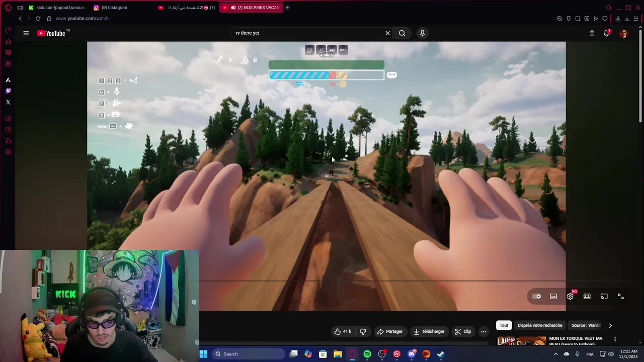This screenshot has height=362, width=644.
Task: Open Twitch in the Opera sidebar
Action: coord(8,91)
